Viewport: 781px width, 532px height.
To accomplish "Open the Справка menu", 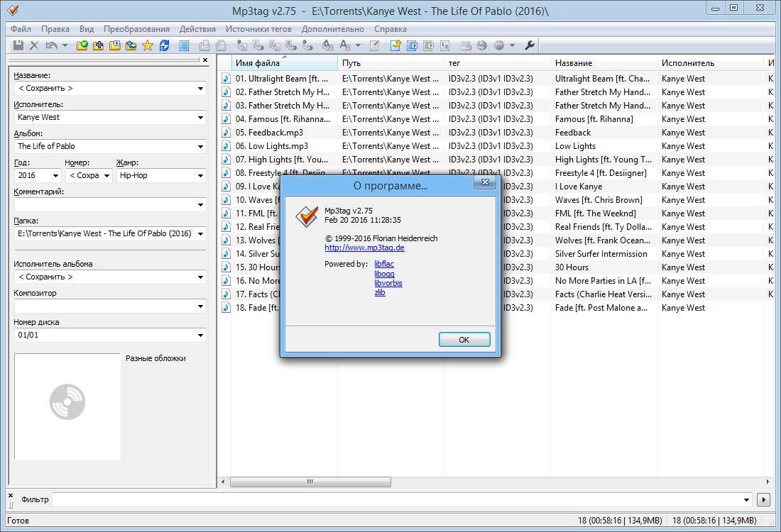I will [x=390, y=29].
